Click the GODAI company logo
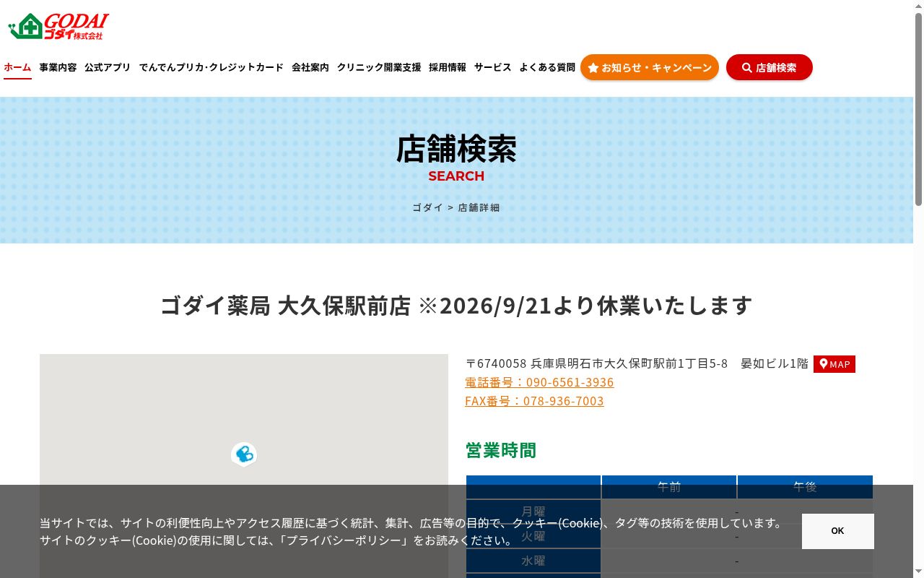Screen dimensions: 924x578 (58, 27)
